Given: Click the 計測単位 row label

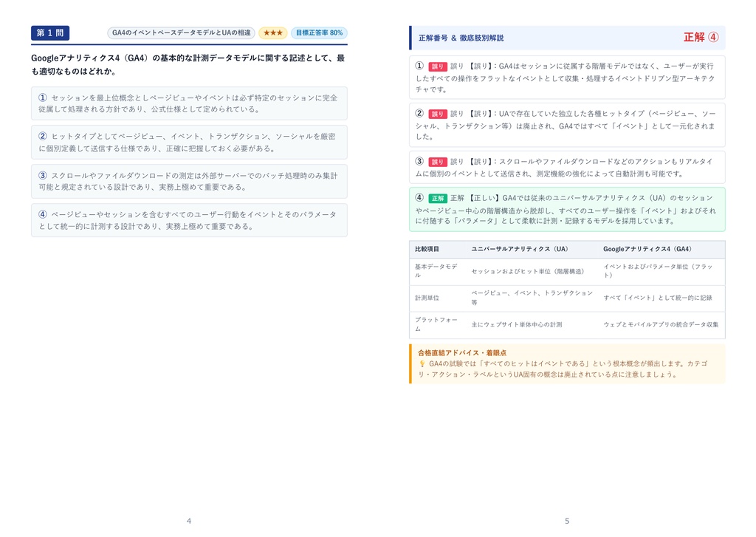Looking at the screenshot, I should [x=427, y=298].
